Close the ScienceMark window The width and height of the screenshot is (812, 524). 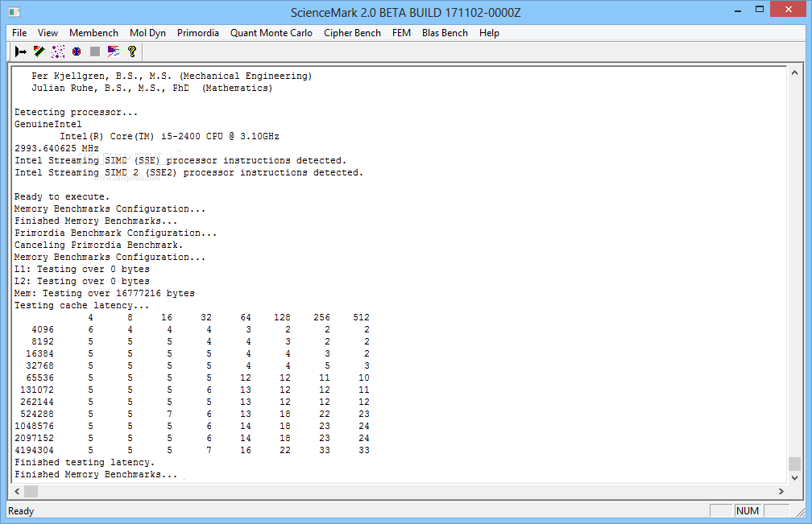point(788,10)
